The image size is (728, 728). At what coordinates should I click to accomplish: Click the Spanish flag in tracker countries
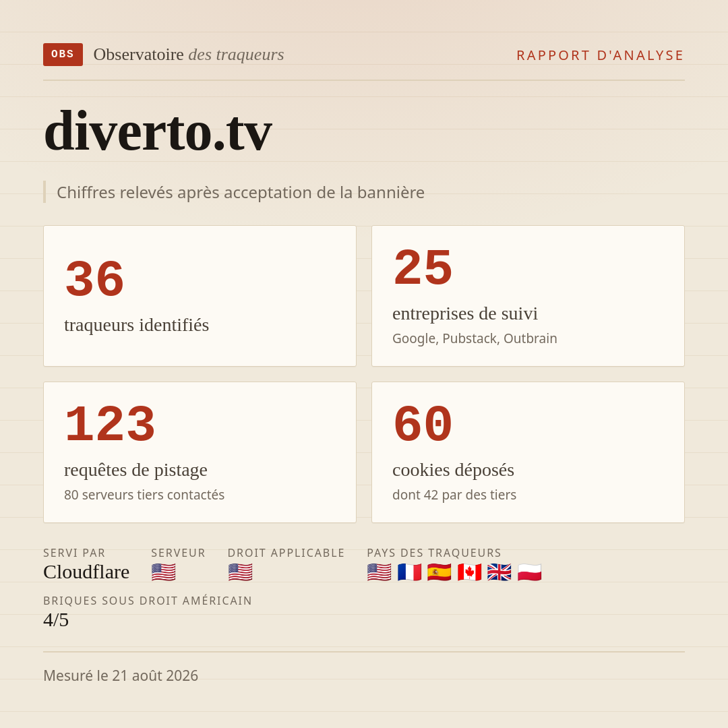(439, 572)
